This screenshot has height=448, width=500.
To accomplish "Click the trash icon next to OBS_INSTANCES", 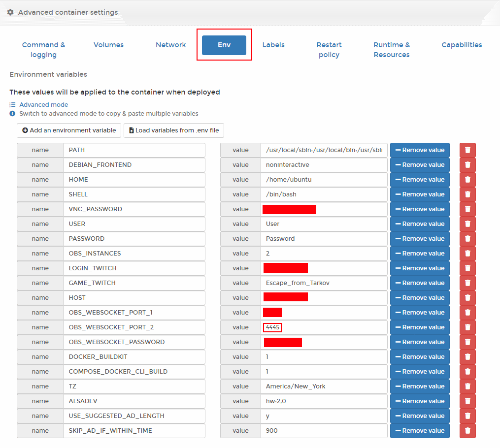I will point(467,254).
